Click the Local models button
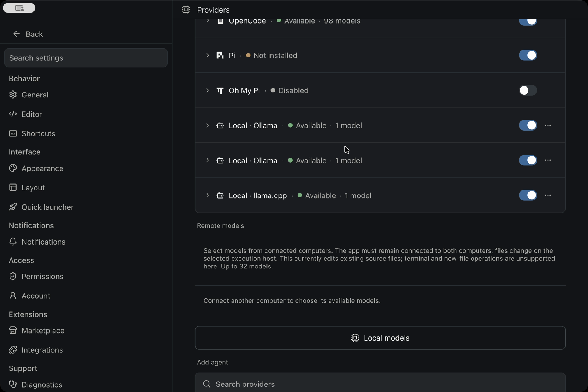588x392 pixels. point(380,338)
